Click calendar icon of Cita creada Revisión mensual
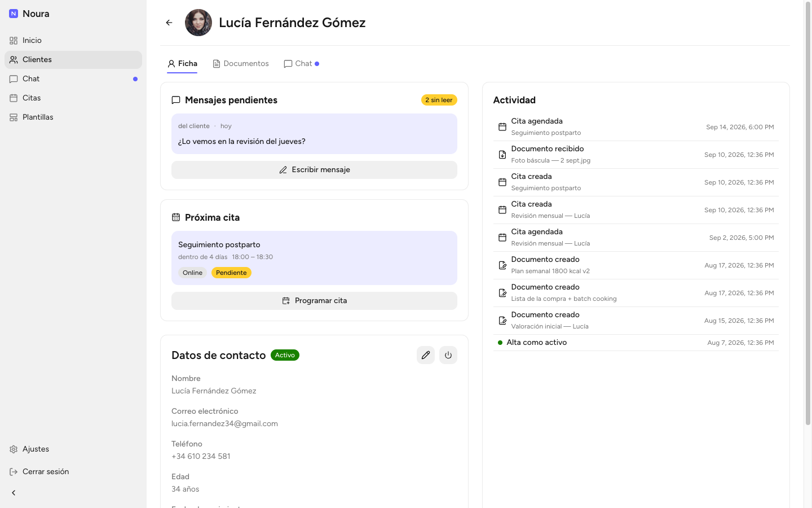 click(x=502, y=210)
